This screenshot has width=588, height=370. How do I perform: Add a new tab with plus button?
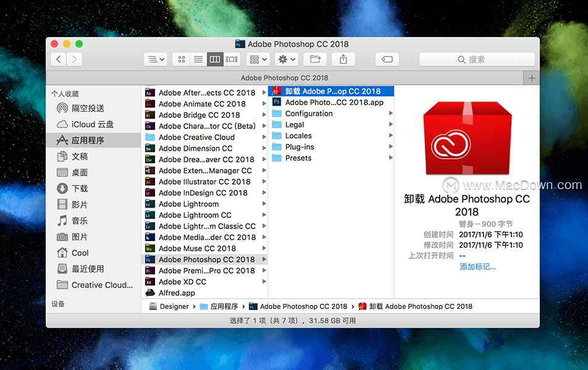531,78
